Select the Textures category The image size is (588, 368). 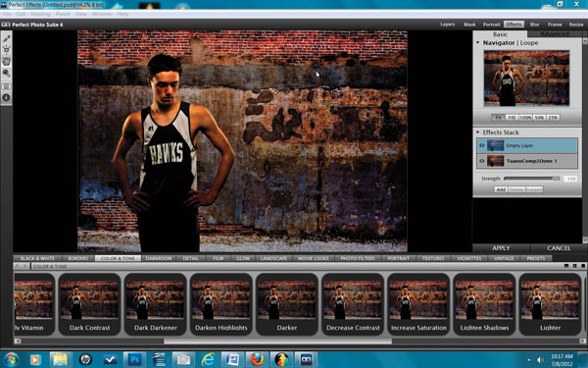click(433, 258)
